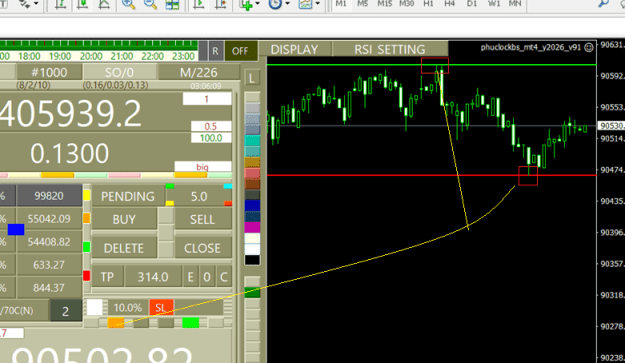Screen dimensions: 625x363
Task: Switch chart to H1 timeframe
Action: click(428, 4)
